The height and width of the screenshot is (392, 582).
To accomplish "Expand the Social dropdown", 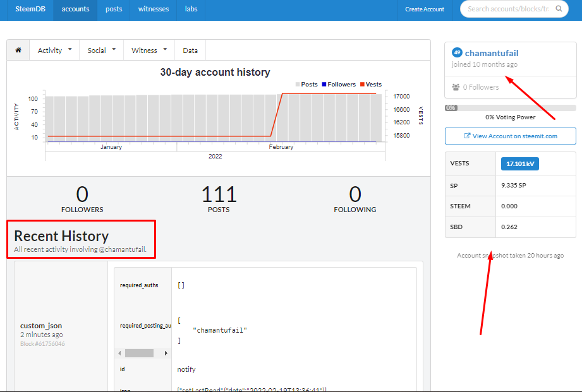I will [101, 50].
